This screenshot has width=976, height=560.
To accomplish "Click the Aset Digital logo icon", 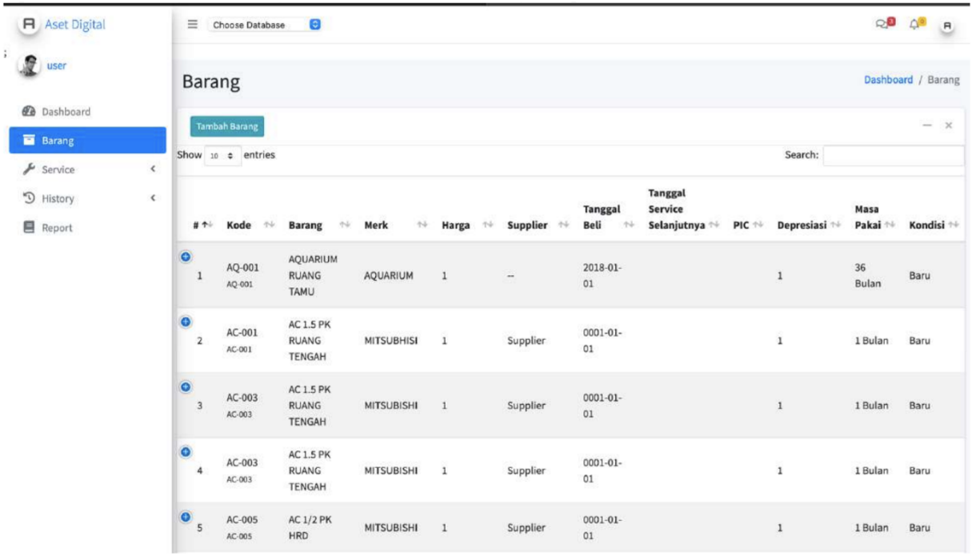I will pyautogui.click(x=30, y=25).
